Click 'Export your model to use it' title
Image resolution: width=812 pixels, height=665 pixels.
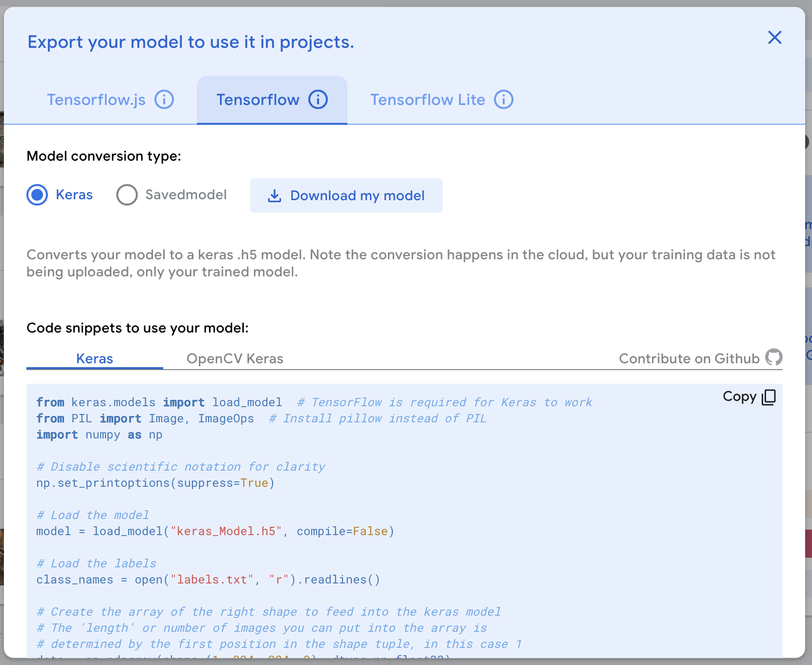click(x=191, y=42)
